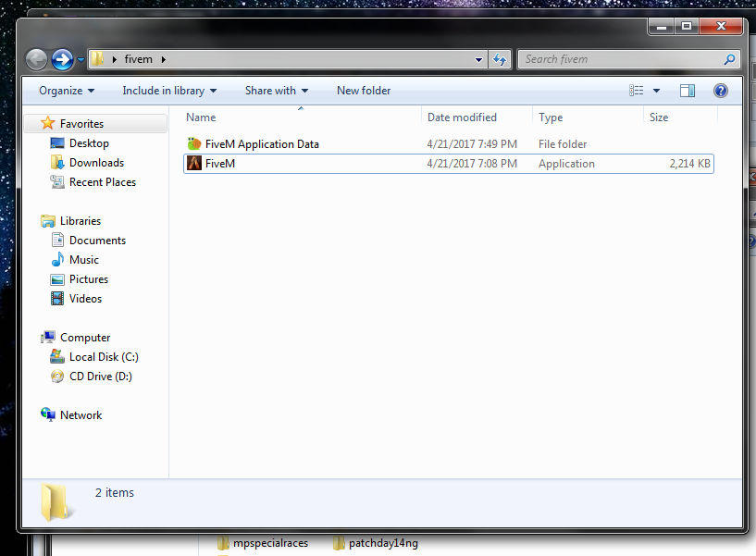The image size is (756, 556).
Task: Open Desktop in Favorites
Action: [x=89, y=143]
